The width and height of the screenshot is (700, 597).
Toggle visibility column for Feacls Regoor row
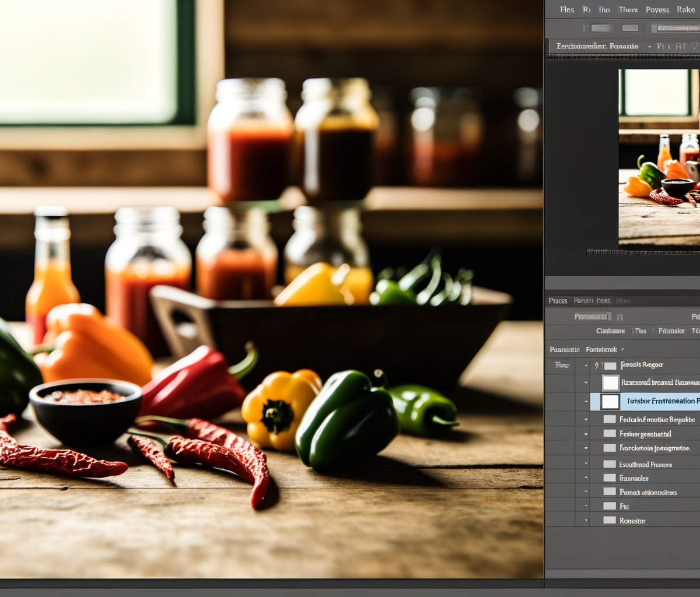[561, 366]
